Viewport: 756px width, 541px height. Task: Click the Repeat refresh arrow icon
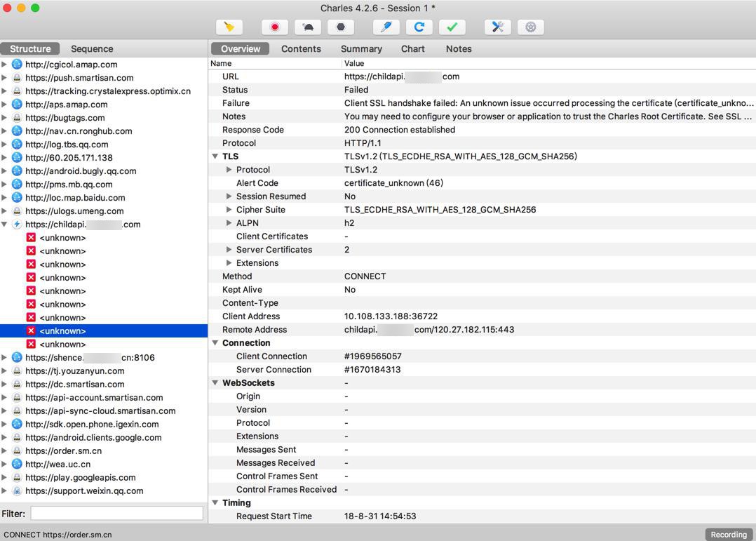[419, 27]
